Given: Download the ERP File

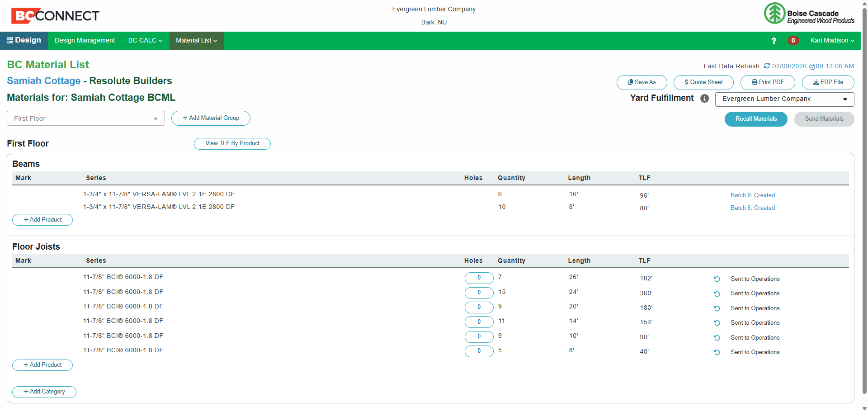Looking at the screenshot, I should (x=828, y=82).
